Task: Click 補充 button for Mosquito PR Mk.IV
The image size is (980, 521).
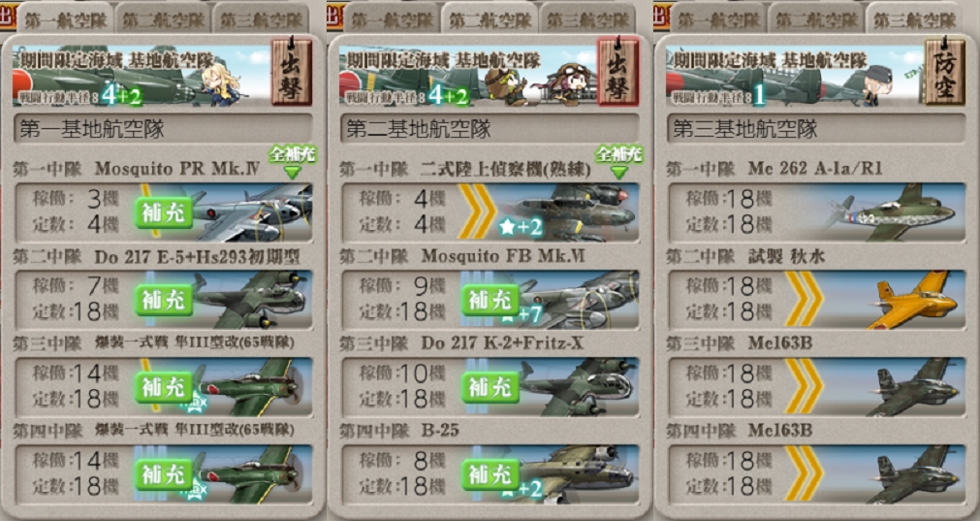Action: [x=164, y=213]
